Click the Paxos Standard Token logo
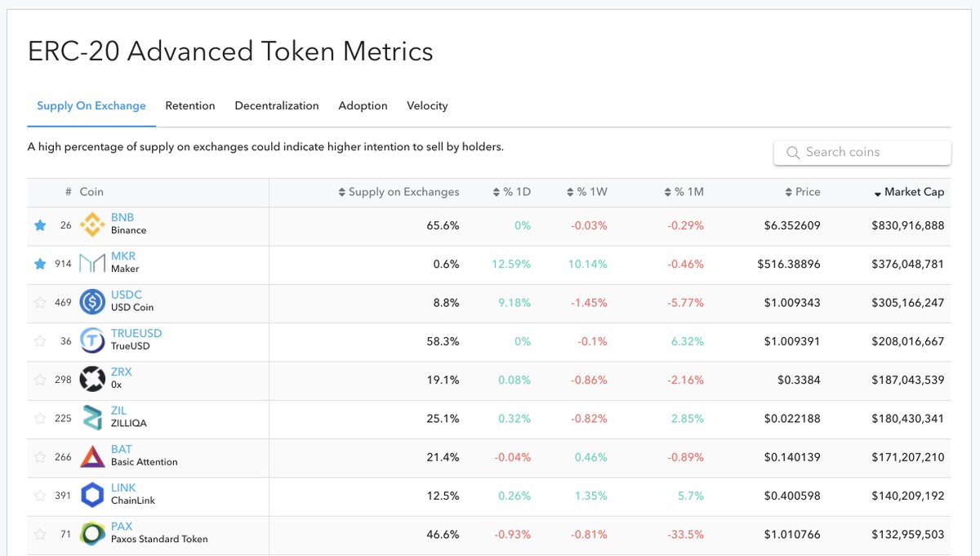The width and height of the screenshot is (980, 556). tap(92, 535)
